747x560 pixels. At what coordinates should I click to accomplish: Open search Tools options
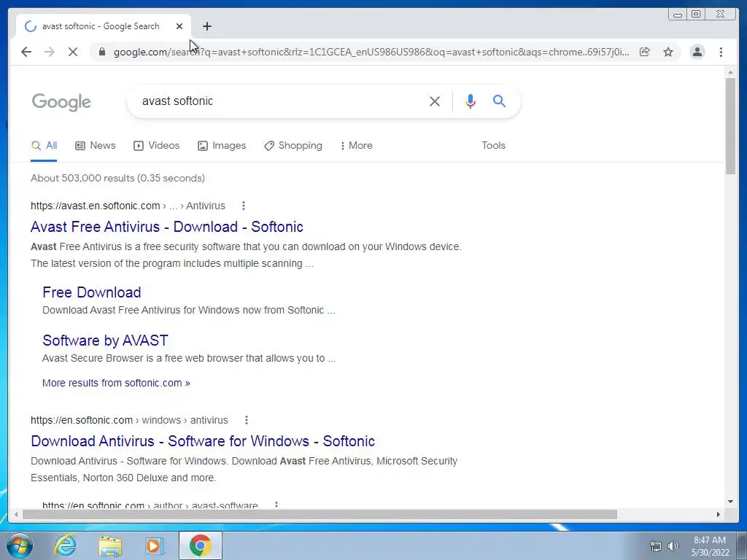pos(494,146)
